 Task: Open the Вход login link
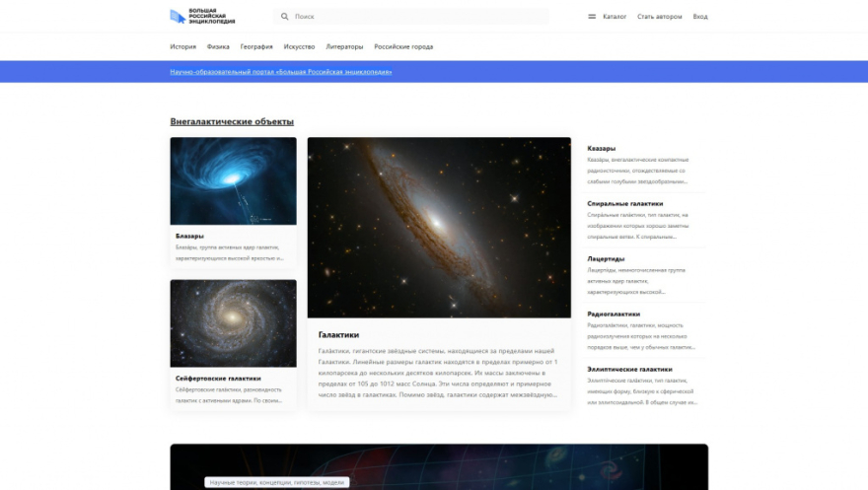(x=700, y=17)
